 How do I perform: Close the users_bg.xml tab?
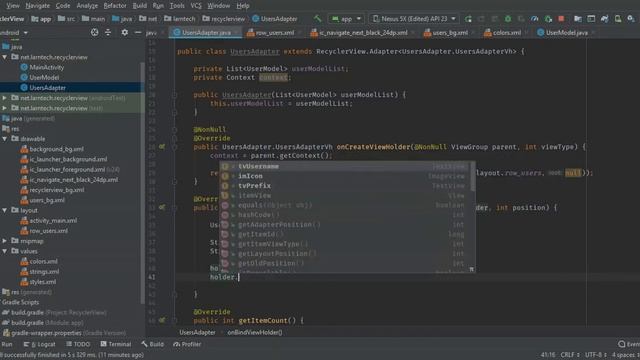[473, 33]
